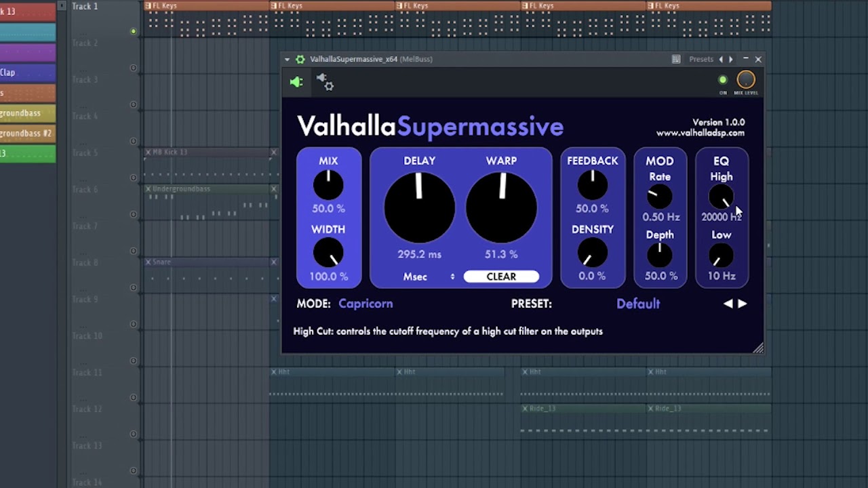868x488 pixels.
Task: Click the MB Kick 13 clip icon
Action: pos(148,152)
